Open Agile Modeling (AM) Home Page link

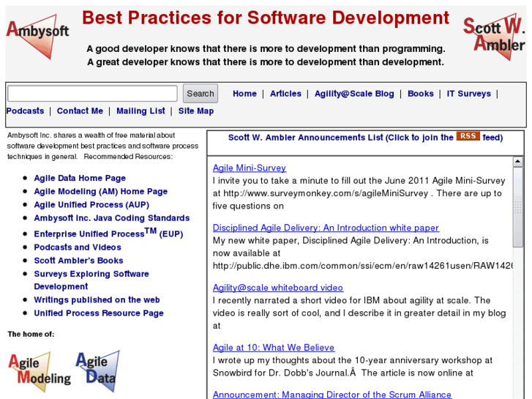(x=101, y=192)
